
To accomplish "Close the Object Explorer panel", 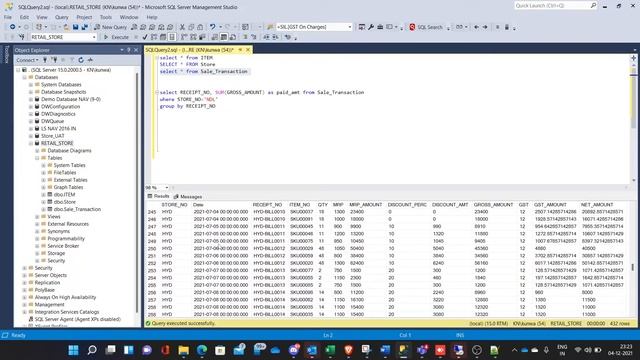I will pos(136,50).
